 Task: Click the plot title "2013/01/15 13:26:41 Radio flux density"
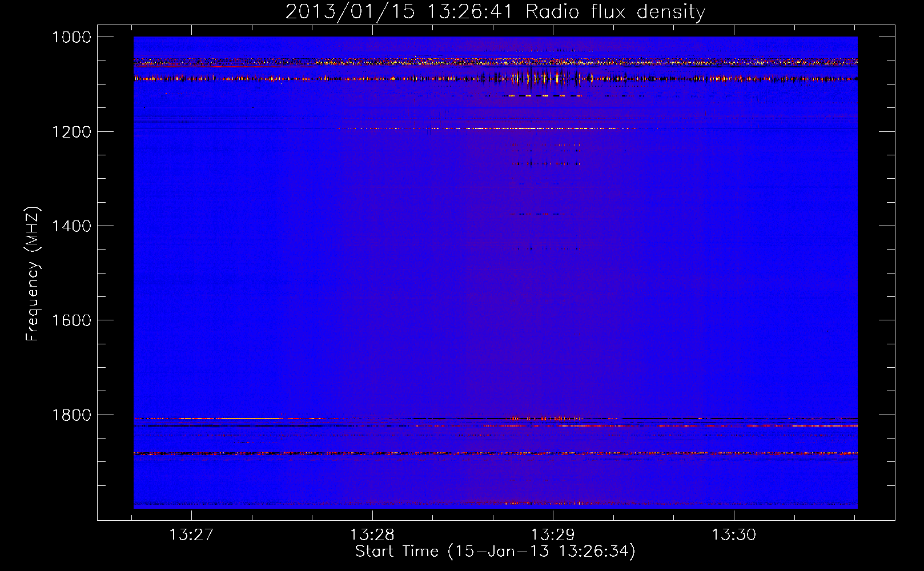(495, 12)
